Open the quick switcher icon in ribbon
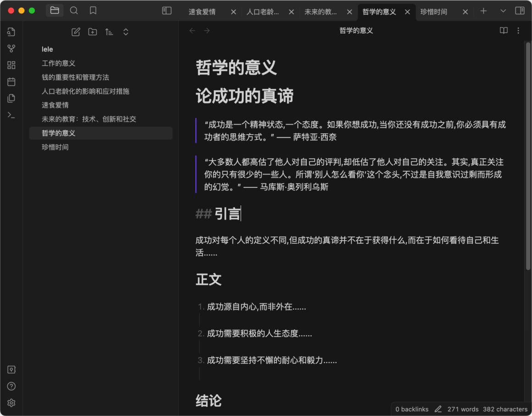This screenshot has width=532, height=416. pos(11,32)
